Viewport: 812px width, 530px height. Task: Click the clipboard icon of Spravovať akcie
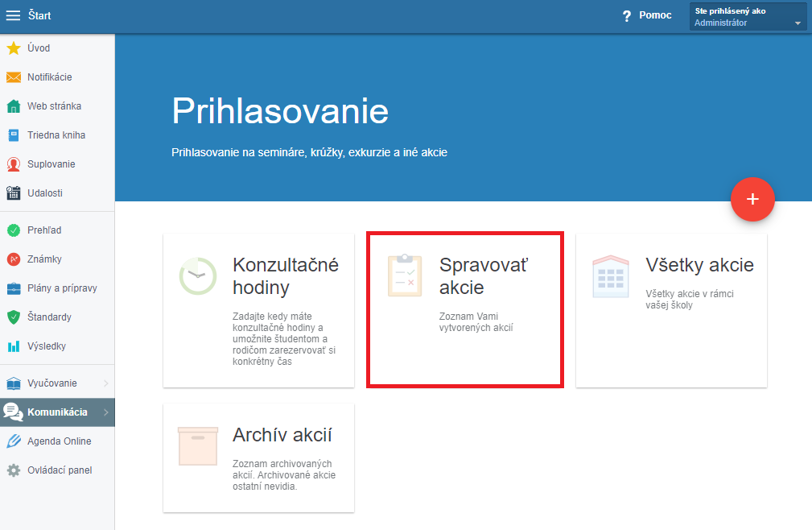click(x=405, y=275)
